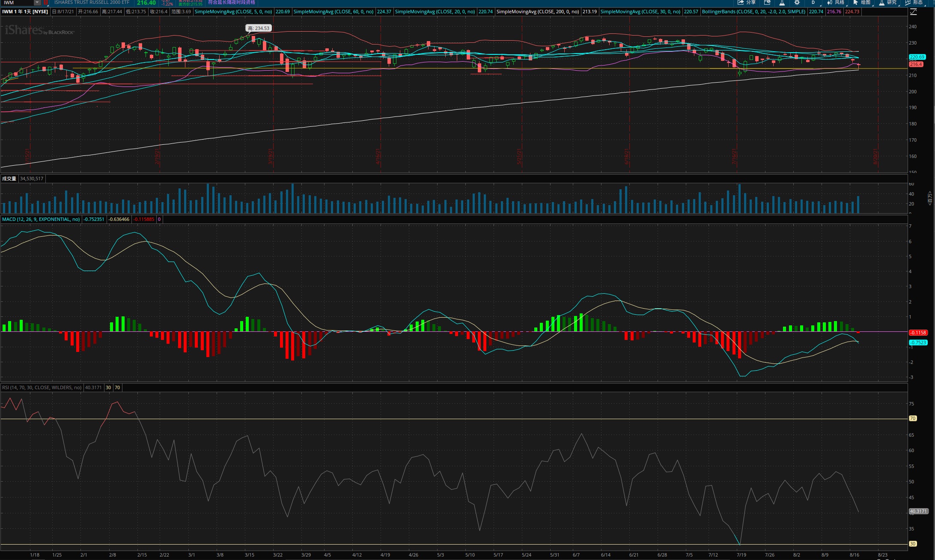The height and width of the screenshot is (560, 935).
Task: Open the 研究 studies flask menu
Action: point(887,3)
